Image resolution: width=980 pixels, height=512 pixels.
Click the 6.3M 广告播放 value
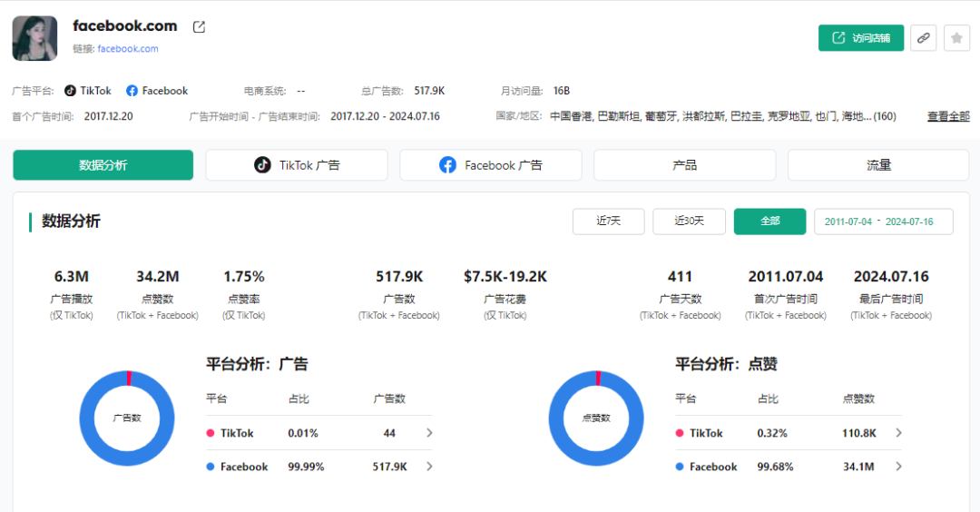pos(72,276)
